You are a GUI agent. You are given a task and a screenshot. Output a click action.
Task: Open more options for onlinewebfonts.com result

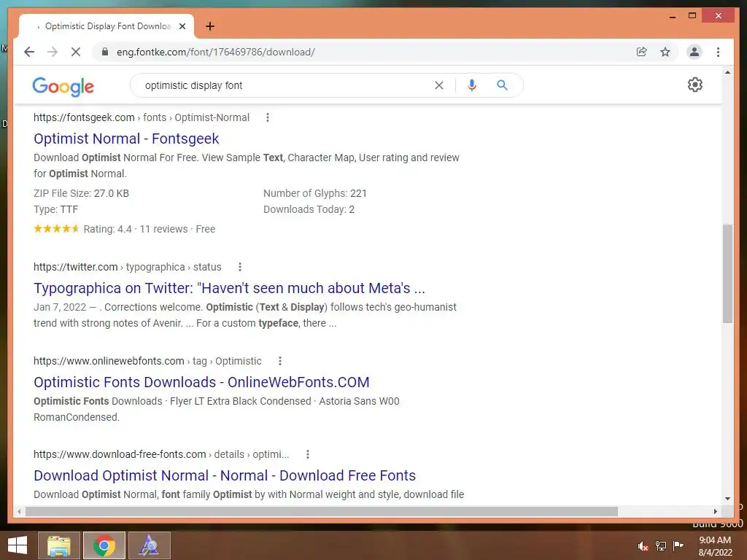(280, 361)
